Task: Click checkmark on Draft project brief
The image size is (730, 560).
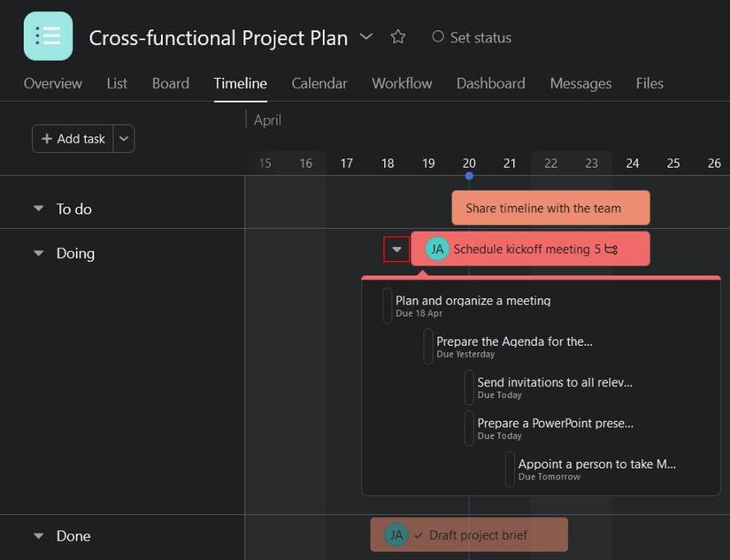Action: 418,535
